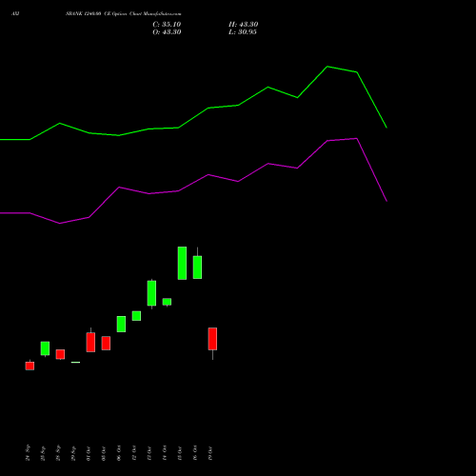Click the purple lower band line

[x=208, y=175]
